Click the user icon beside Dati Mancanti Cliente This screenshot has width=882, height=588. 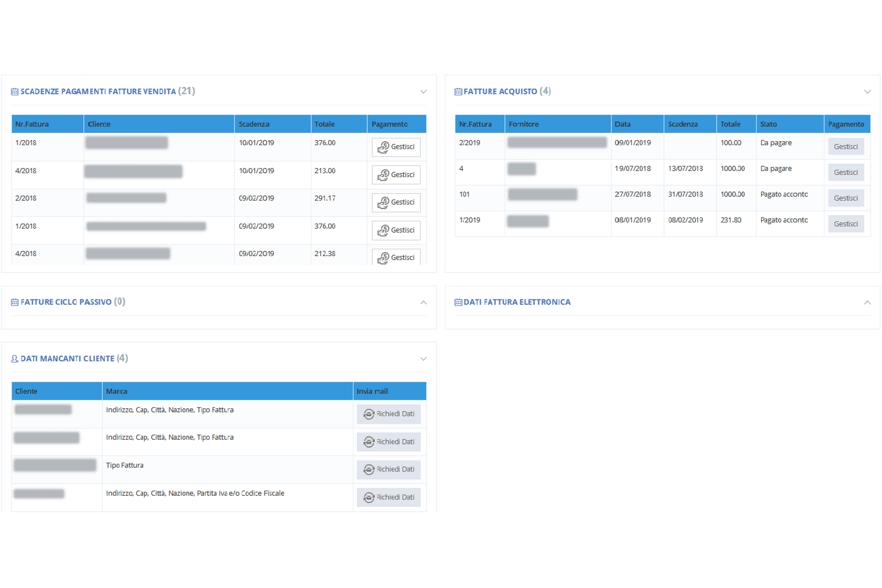(15, 359)
